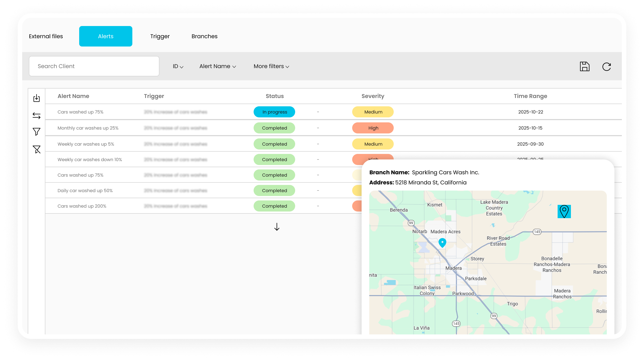Click the High severity badge, second row
The image size is (644, 361).
pyautogui.click(x=373, y=128)
